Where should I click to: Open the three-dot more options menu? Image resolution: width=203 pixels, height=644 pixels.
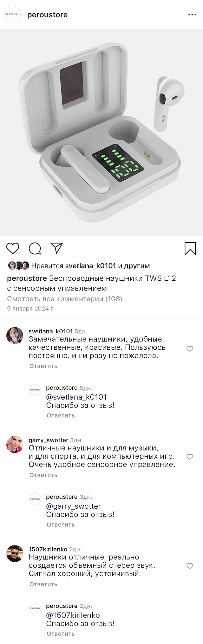click(192, 15)
